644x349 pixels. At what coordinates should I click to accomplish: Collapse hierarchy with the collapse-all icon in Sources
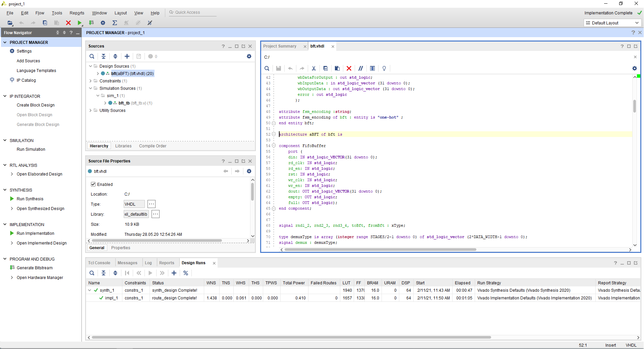coord(104,56)
